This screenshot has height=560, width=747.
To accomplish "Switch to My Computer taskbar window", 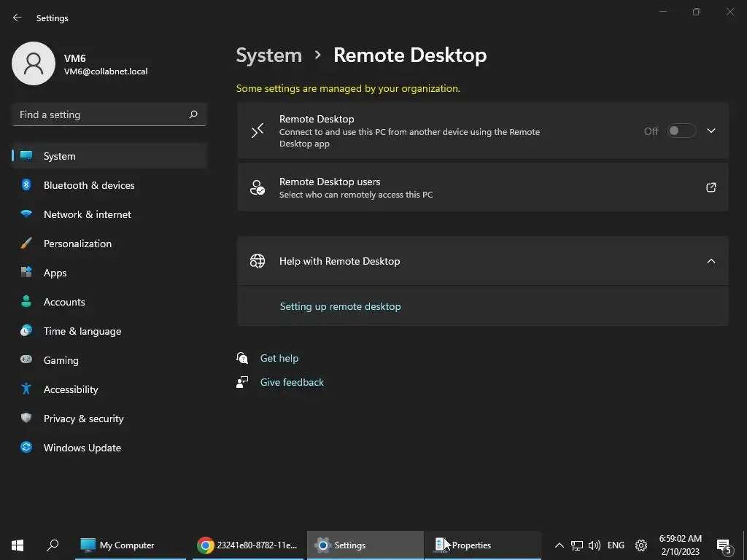I will coord(130,545).
